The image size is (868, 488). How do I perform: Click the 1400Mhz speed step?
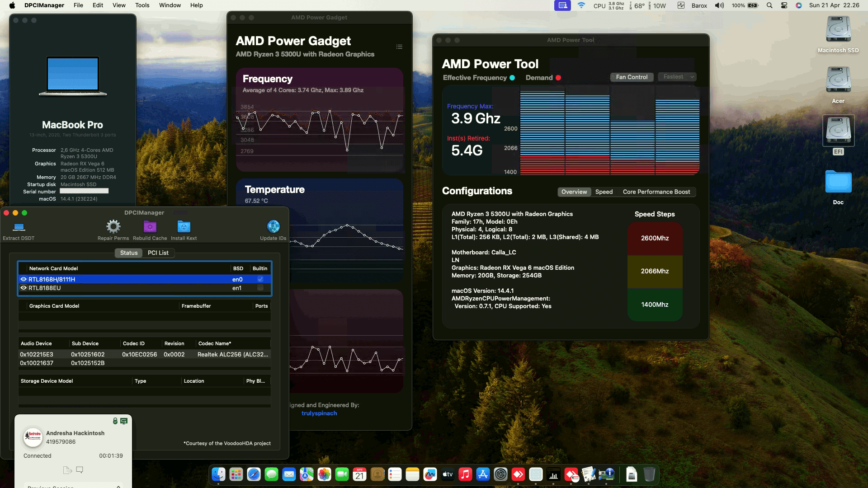pos(655,305)
